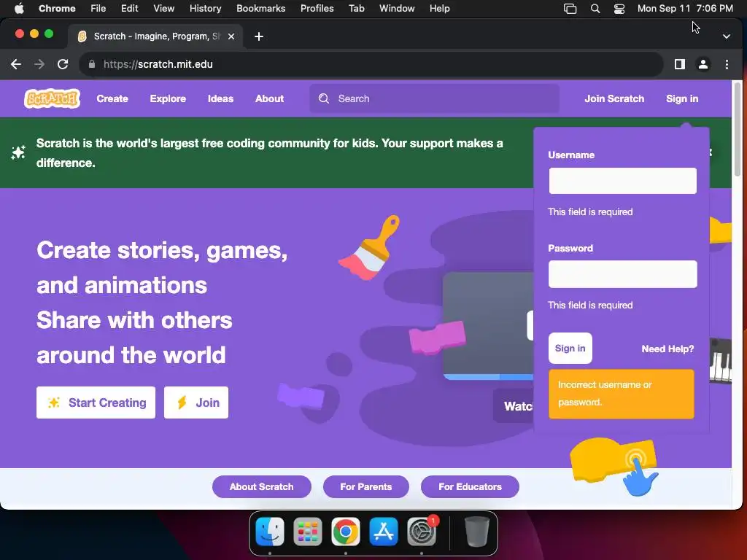The height and width of the screenshot is (560, 747).
Task: Open Spotlight search in the menu bar
Action: coord(595,9)
